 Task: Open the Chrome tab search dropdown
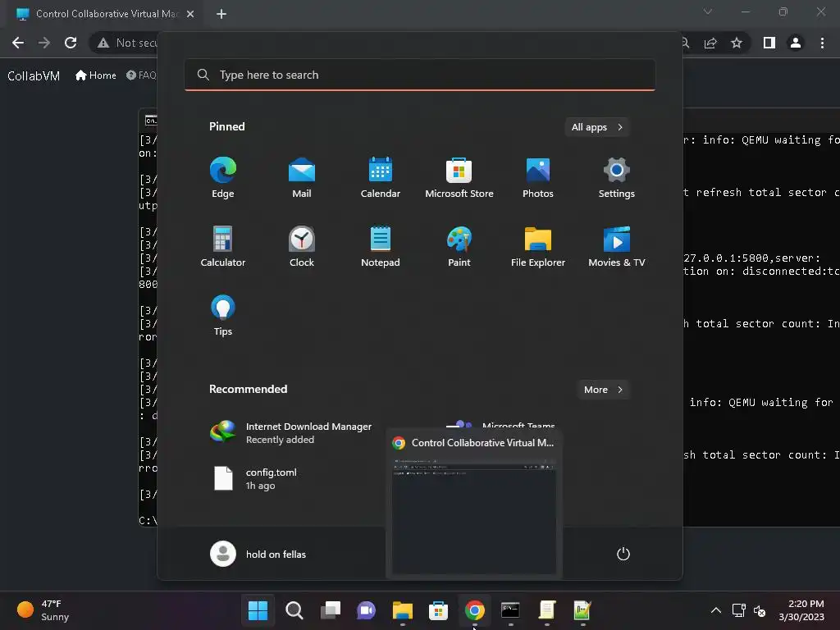coord(708,11)
